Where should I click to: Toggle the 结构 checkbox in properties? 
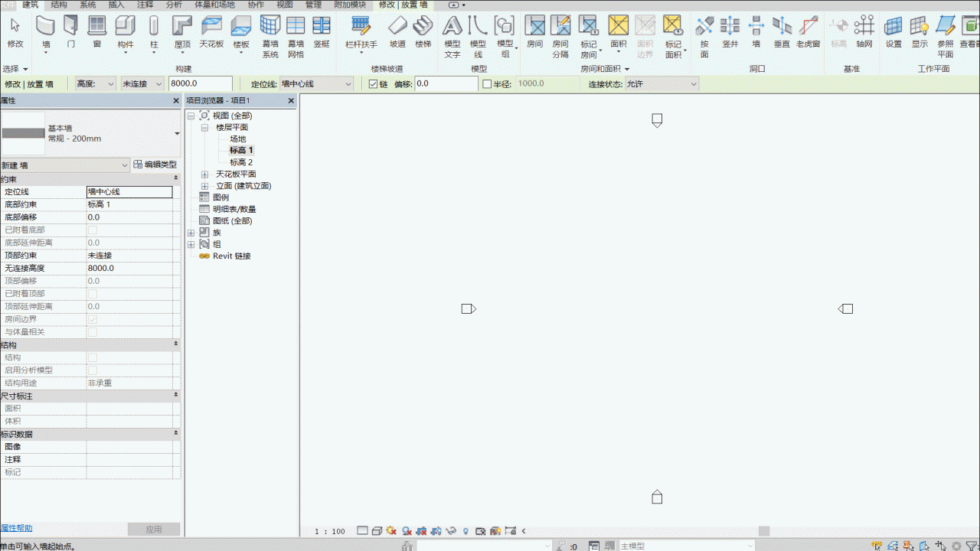point(93,357)
